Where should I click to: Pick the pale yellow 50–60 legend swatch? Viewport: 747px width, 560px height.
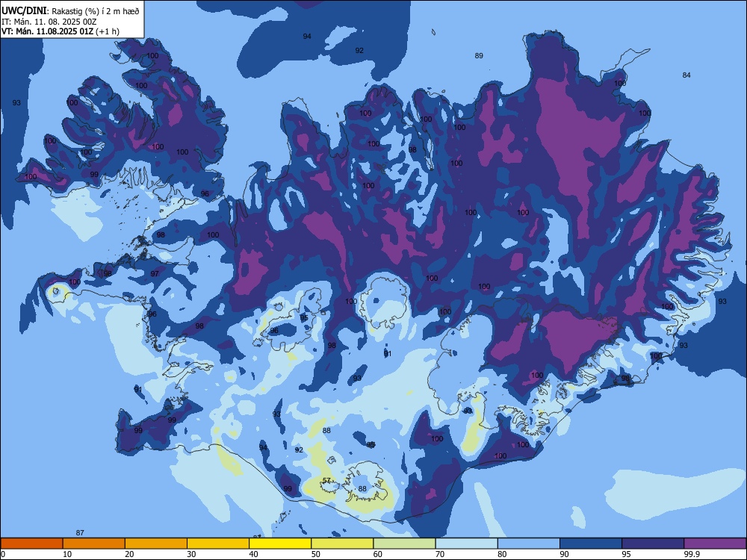(x=342, y=544)
